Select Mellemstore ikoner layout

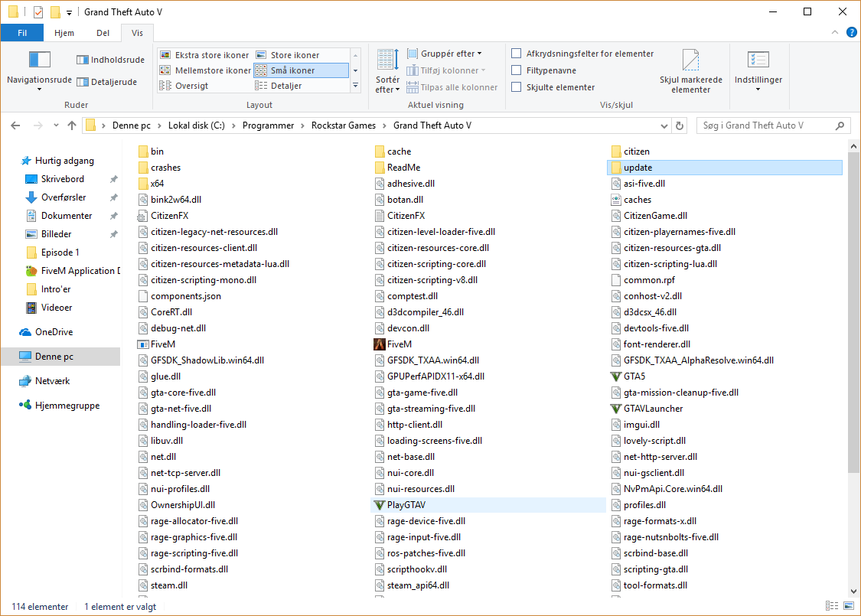point(205,70)
